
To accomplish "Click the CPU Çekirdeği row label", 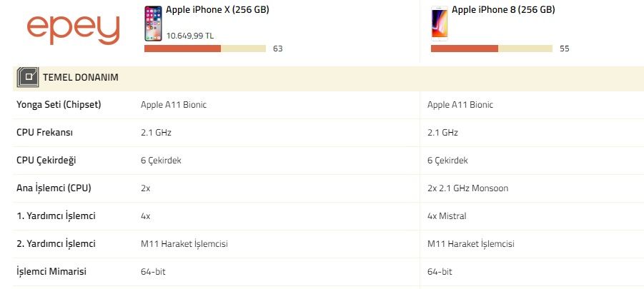I will [47, 161].
